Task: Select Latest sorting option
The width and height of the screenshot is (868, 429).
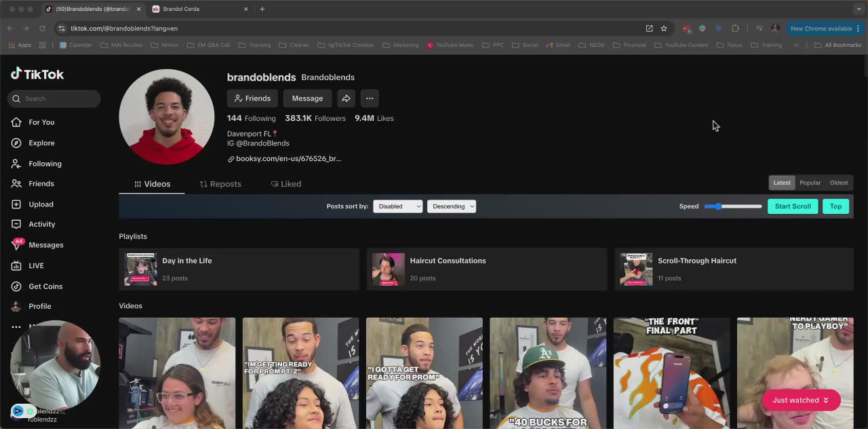Action: point(782,183)
